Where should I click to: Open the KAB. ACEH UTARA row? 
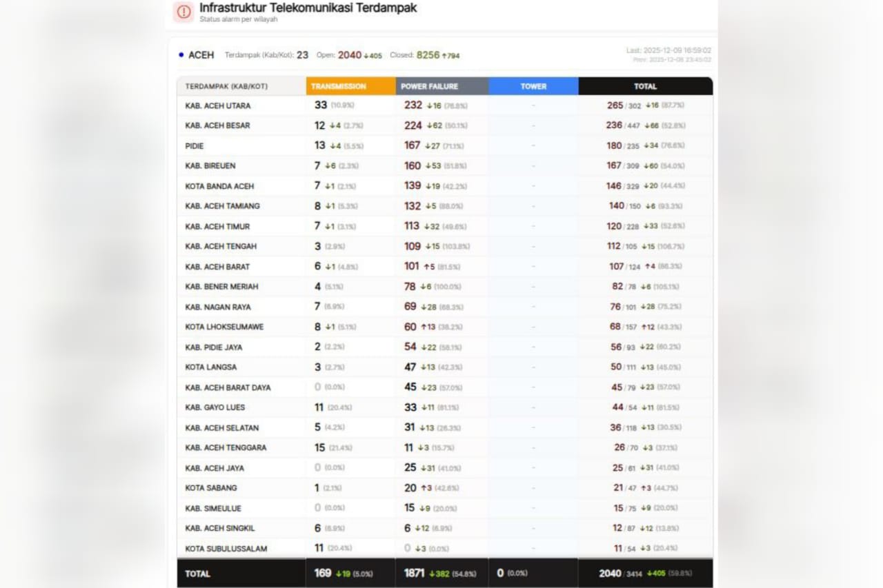218,106
